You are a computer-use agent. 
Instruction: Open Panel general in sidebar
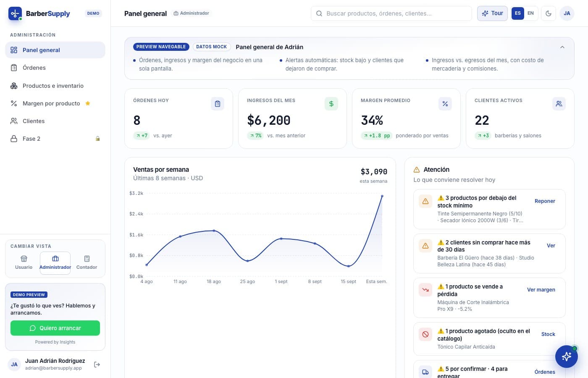click(x=55, y=50)
